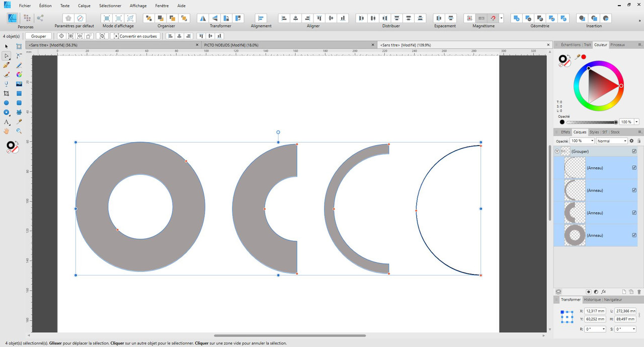Screen dimensions: 644x347
Task: Toggle the Magnétisme snapping magnet button
Action: [493, 18]
